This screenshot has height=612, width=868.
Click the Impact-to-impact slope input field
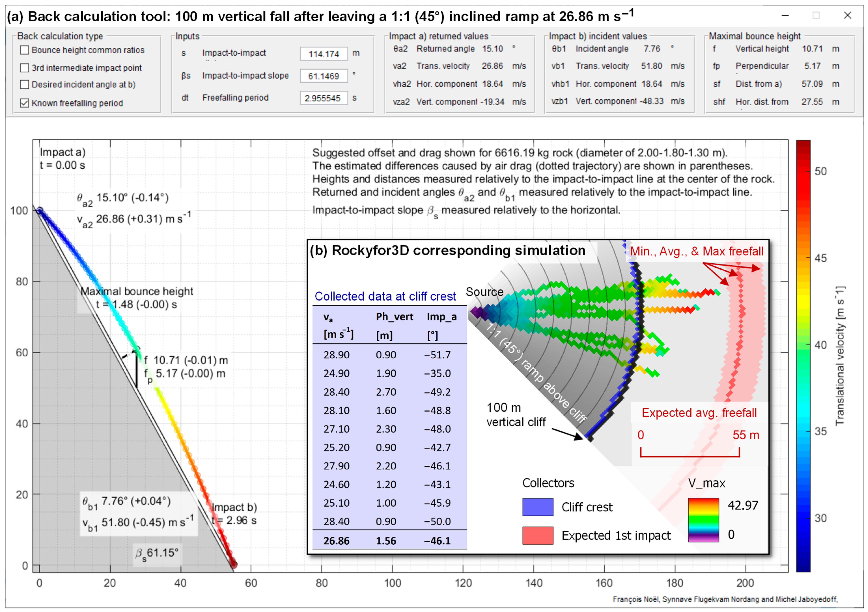click(x=324, y=76)
